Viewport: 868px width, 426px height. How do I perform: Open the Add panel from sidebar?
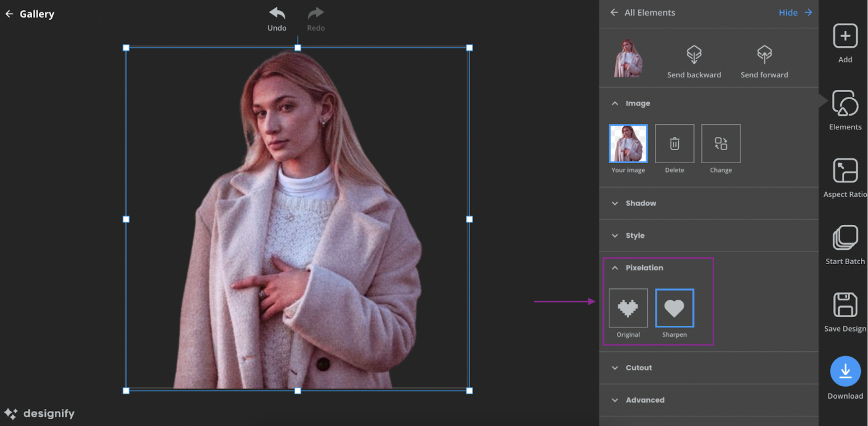tap(845, 36)
